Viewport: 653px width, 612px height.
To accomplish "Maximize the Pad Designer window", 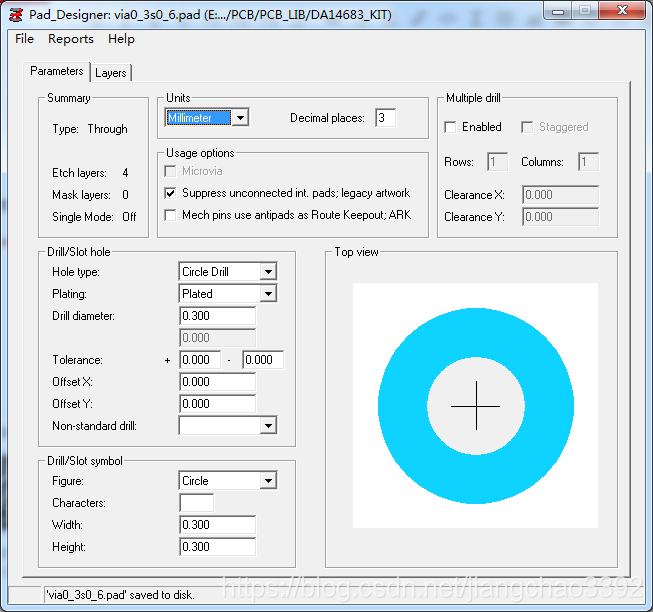I will [585, 11].
